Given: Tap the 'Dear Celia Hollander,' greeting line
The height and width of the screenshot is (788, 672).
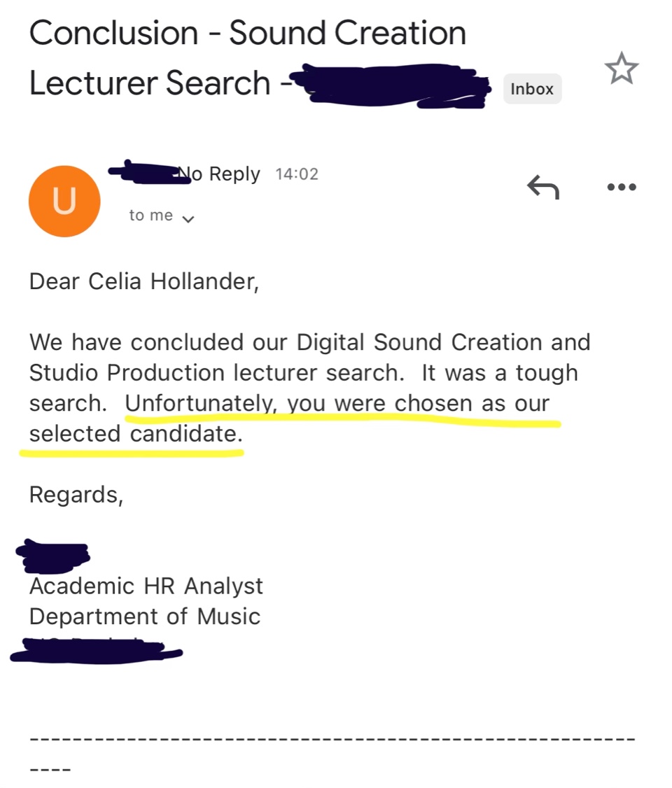Looking at the screenshot, I should pos(144,281).
